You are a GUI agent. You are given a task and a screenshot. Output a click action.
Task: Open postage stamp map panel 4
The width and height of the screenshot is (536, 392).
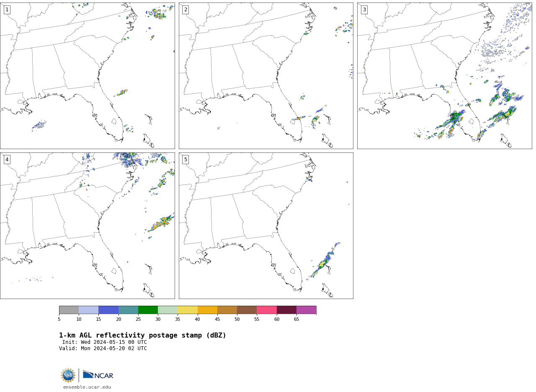[87, 226]
